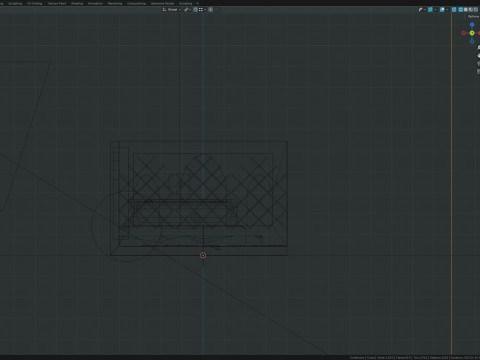Expand the gizmo options arrow

[435, 10]
